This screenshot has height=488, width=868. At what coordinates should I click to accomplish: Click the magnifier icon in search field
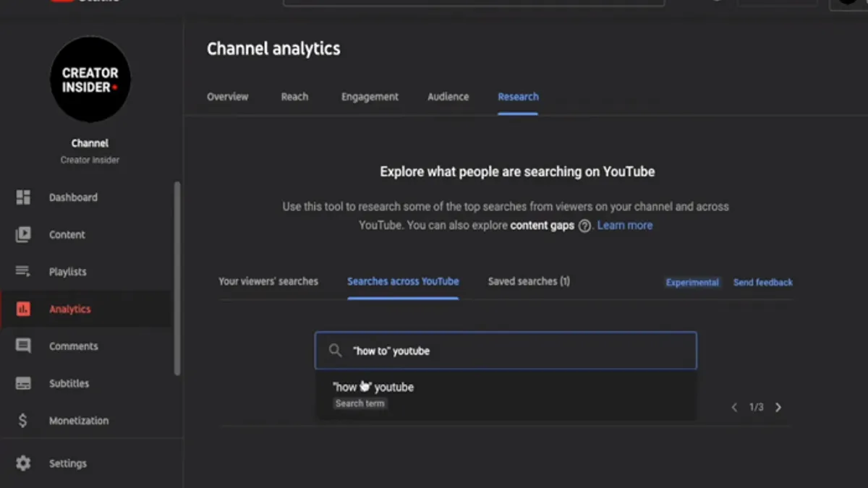coord(335,351)
